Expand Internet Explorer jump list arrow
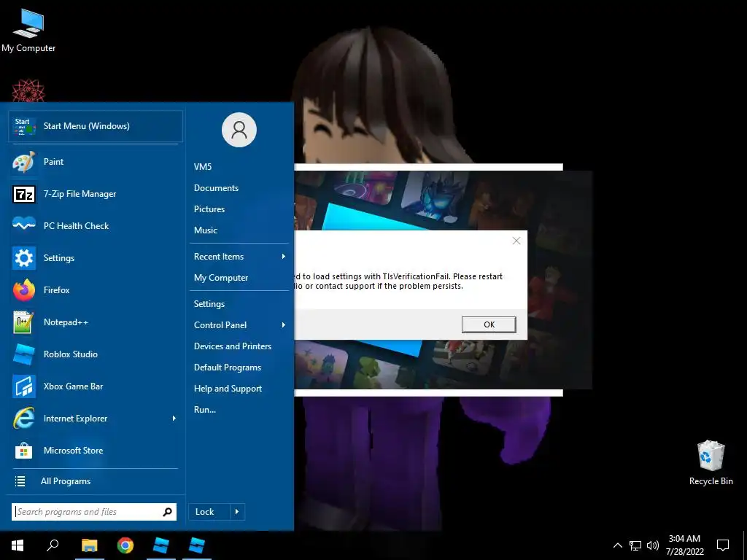 pyautogui.click(x=174, y=419)
